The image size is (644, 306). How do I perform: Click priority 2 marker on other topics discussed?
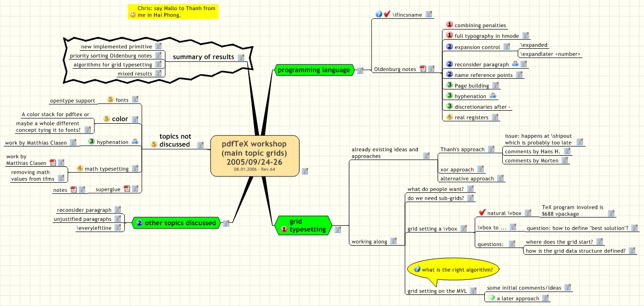[139, 223]
